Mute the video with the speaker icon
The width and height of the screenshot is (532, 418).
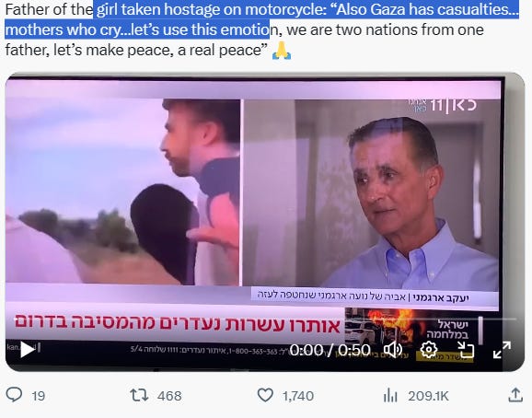tap(392, 350)
